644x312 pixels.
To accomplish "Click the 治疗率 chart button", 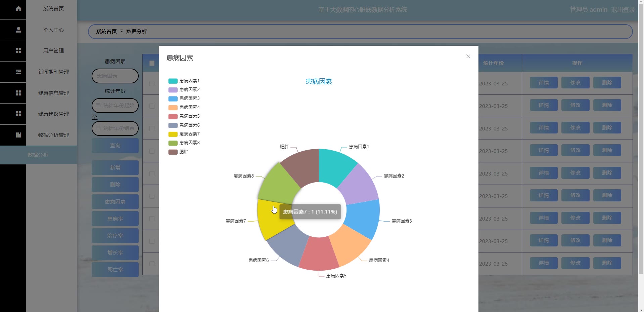I will 115,236.
